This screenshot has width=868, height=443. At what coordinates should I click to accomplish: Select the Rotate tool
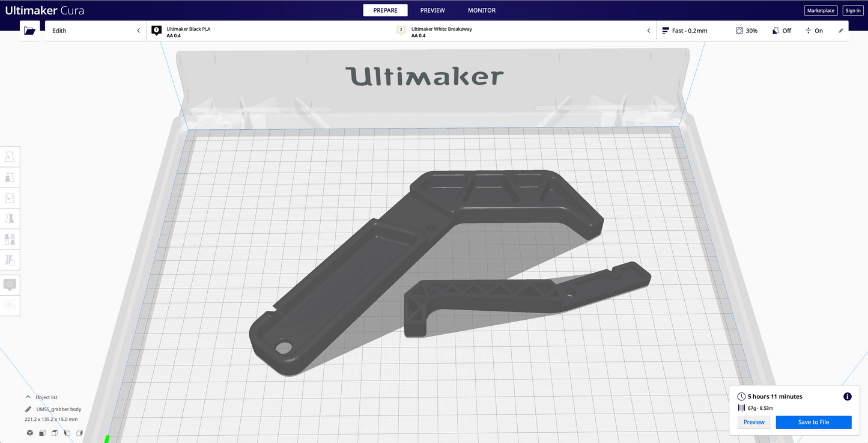coord(9,197)
